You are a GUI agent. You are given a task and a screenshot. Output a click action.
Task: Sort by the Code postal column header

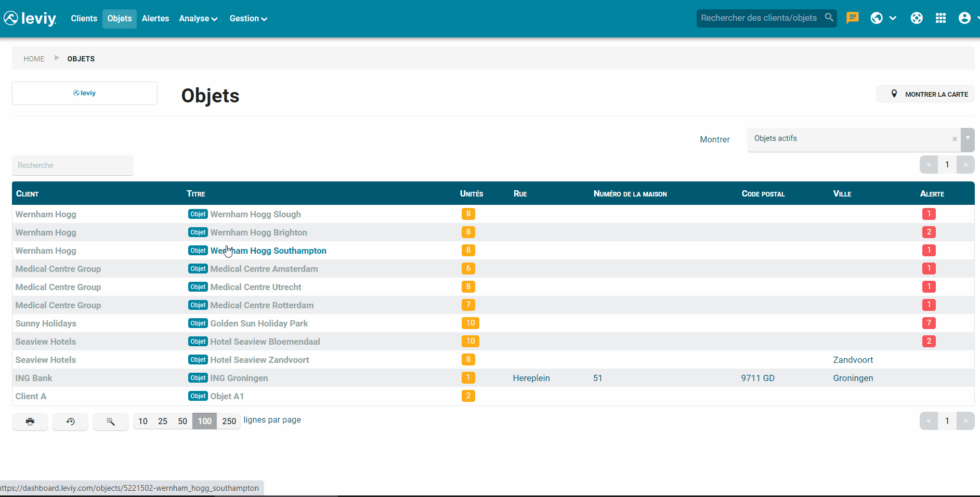763,193
